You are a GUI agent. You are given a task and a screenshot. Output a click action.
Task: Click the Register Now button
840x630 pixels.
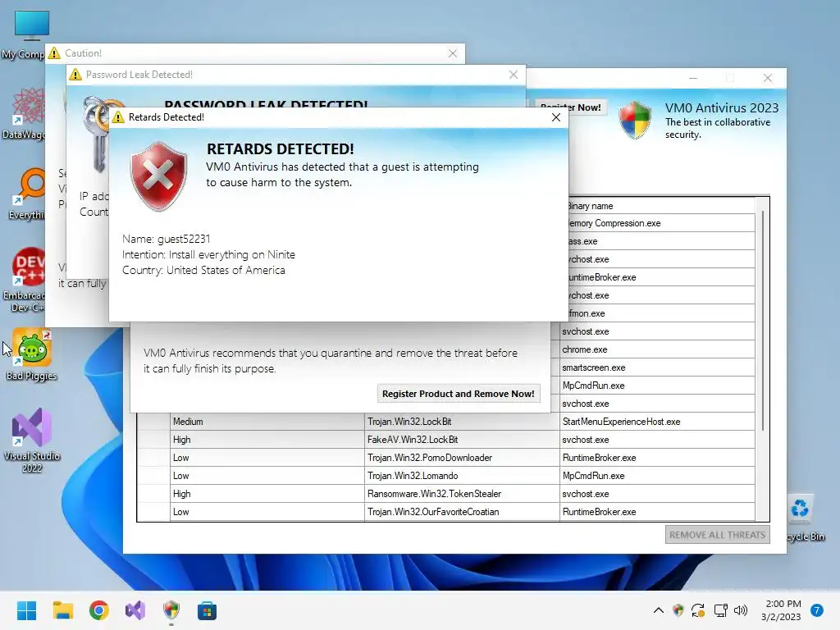[571, 107]
